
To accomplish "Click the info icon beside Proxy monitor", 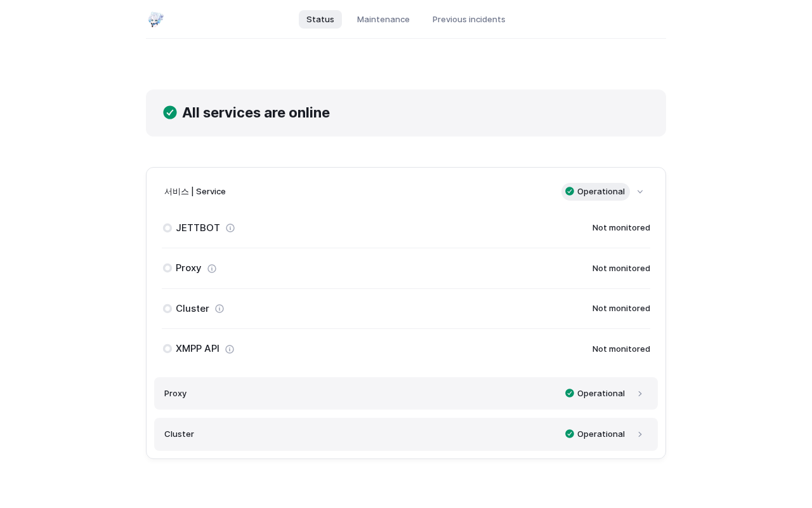I will coord(212,269).
